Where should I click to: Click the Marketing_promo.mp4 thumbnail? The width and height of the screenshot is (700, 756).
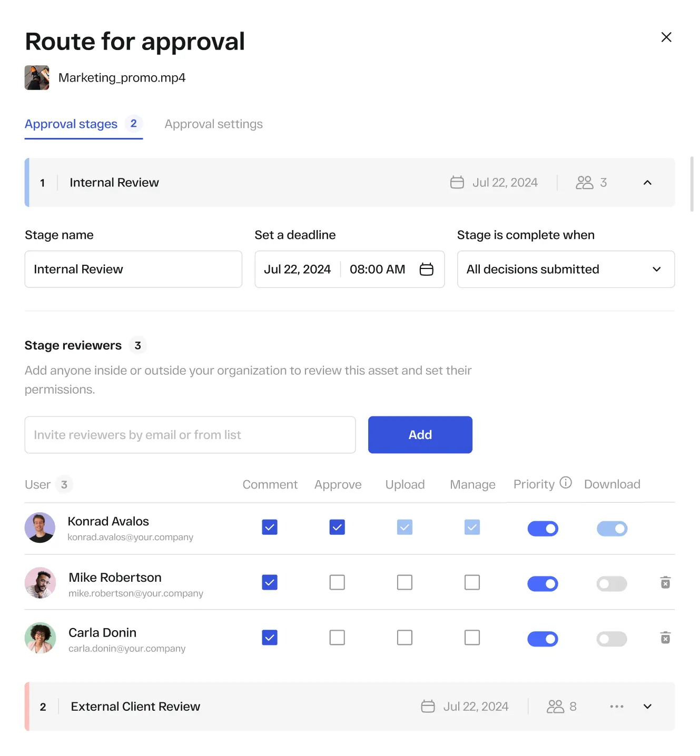[37, 78]
